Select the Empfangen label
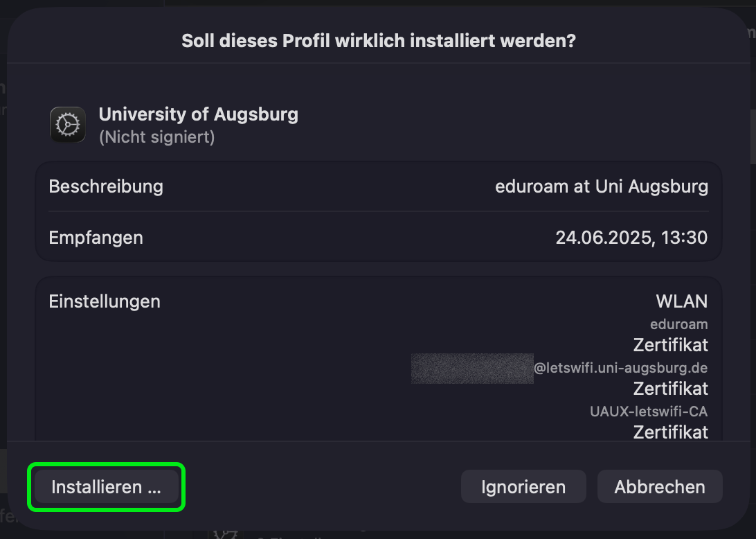 [x=96, y=238]
